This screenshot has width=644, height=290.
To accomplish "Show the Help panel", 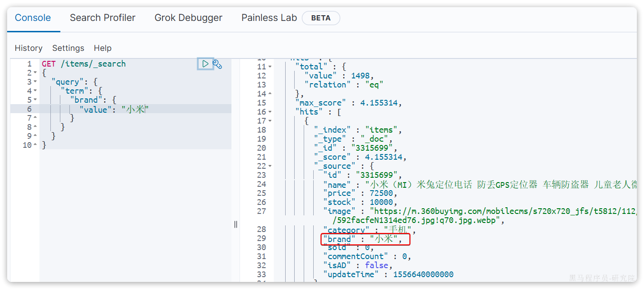I will coord(103,48).
